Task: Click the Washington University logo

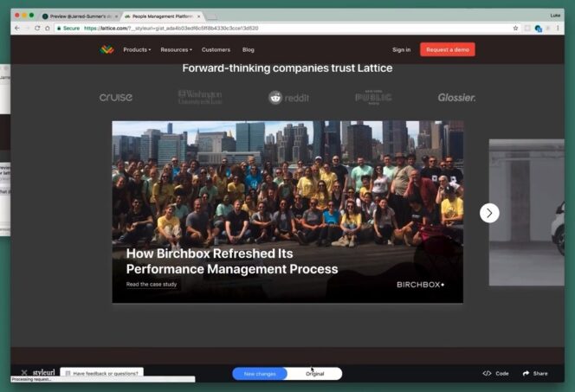Action: (x=200, y=98)
